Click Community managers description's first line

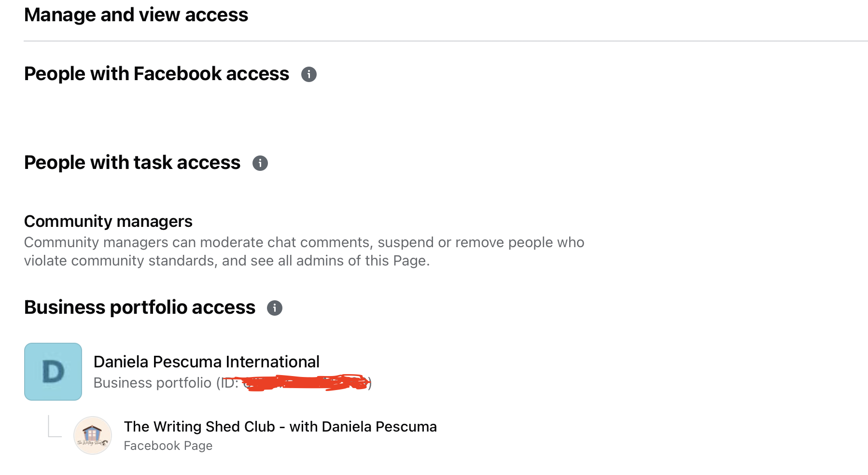[x=304, y=242]
